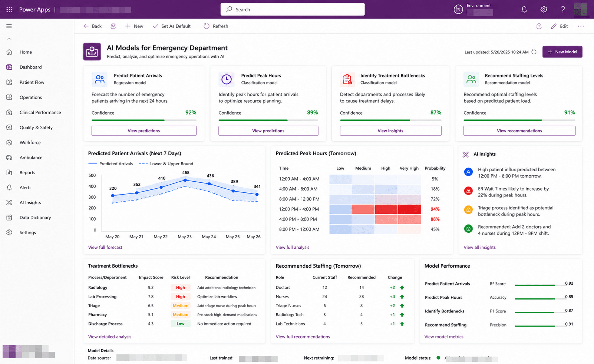594x364 pixels.
Task: Click Refresh in the command bar
Action: click(216, 26)
